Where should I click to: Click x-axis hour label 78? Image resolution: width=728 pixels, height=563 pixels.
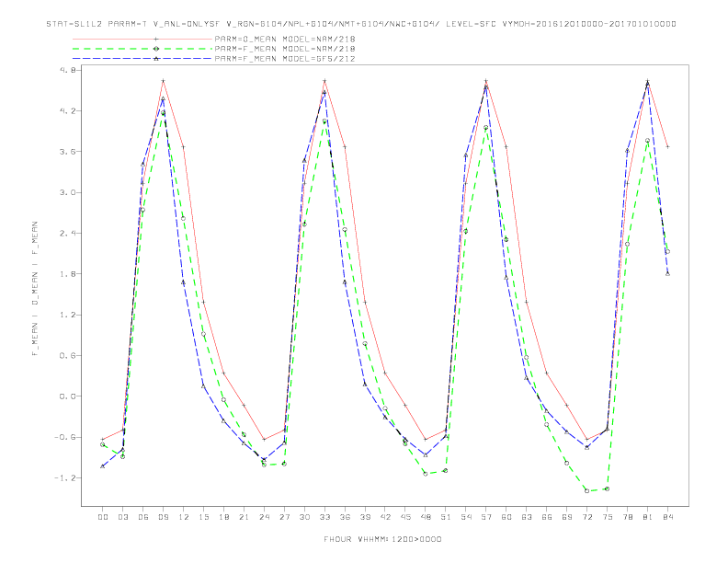(628, 517)
